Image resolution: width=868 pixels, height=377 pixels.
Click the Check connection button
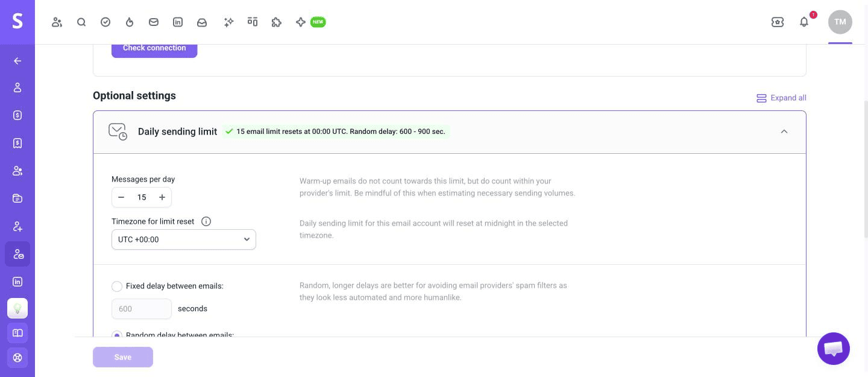154,48
